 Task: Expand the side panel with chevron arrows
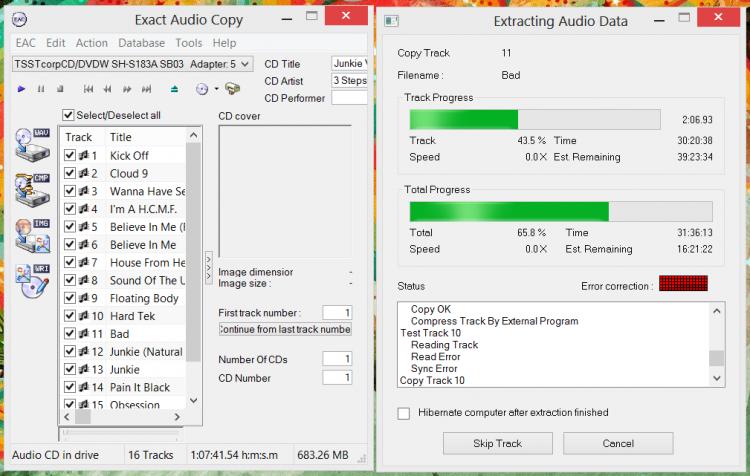click(x=208, y=260)
